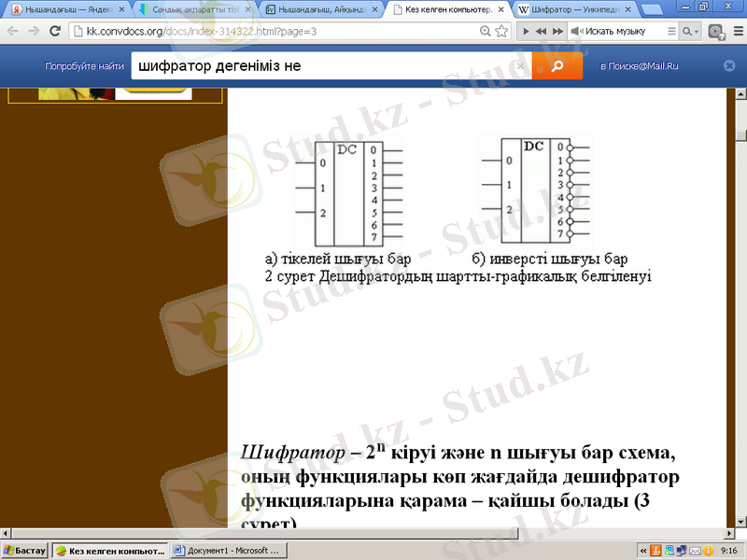Click the yellow info tray icon
747x560 pixels.
pyautogui.click(x=708, y=552)
